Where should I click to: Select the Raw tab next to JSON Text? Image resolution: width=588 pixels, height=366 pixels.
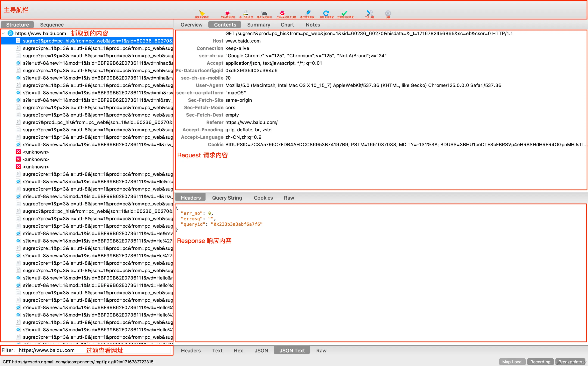[321, 350]
